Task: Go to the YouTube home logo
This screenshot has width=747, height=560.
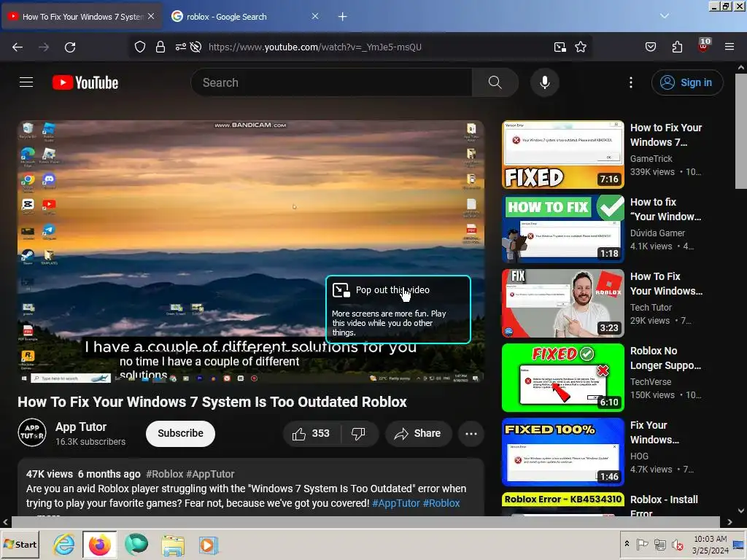Action: pos(85,82)
